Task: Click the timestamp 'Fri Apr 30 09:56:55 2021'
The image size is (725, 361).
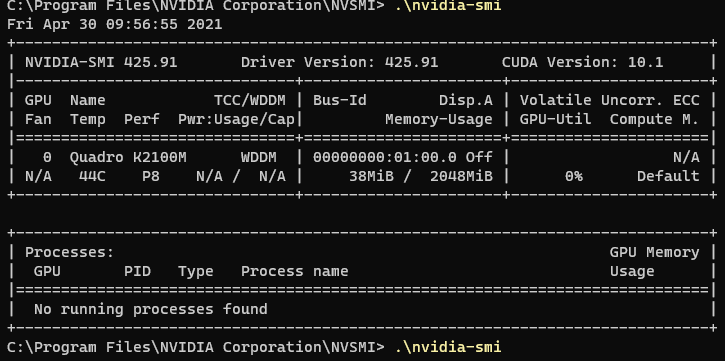Action: point(115,24)
